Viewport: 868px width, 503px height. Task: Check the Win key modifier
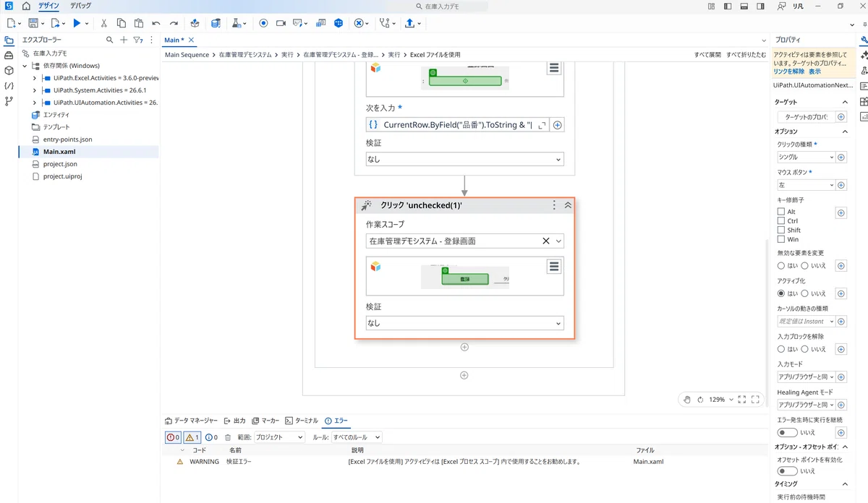[781, 239]
